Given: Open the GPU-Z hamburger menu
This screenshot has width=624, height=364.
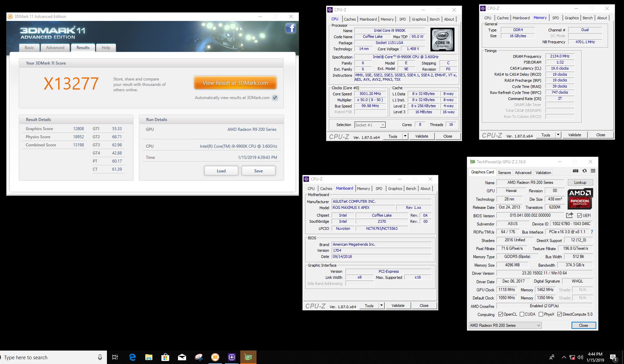Looking at the screenshot, I should coord(593,171).
